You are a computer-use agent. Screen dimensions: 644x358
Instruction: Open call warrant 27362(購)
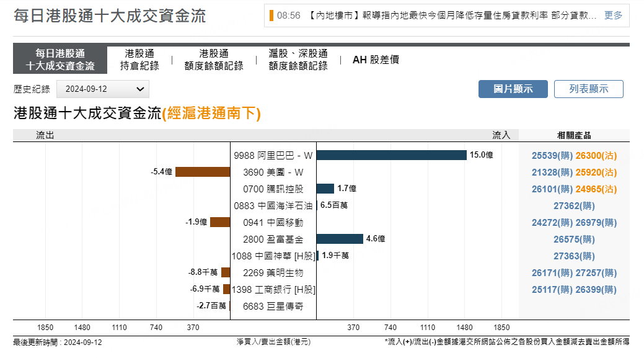[574, 206]
